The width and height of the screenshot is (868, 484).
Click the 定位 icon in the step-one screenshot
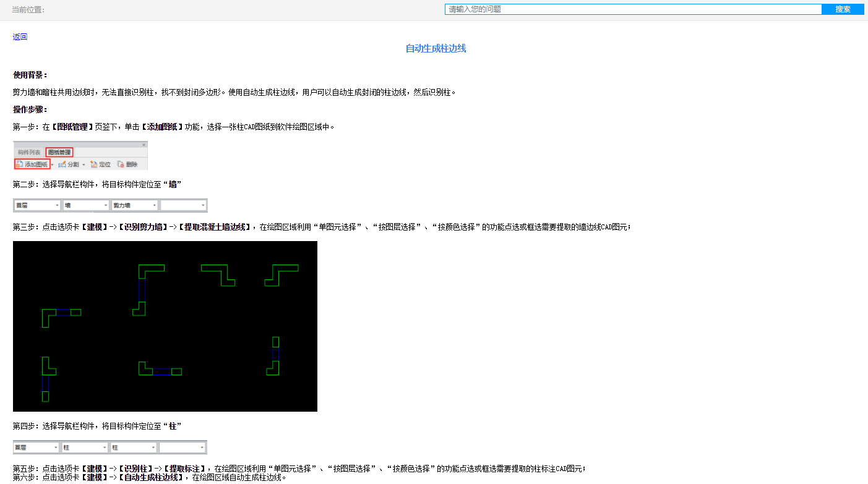94,164
